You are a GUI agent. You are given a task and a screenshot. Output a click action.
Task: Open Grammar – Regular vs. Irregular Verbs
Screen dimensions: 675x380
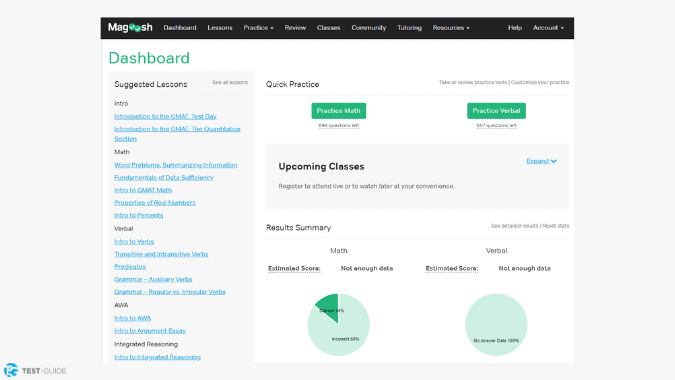pyautogui.click(x=170, y=292)
